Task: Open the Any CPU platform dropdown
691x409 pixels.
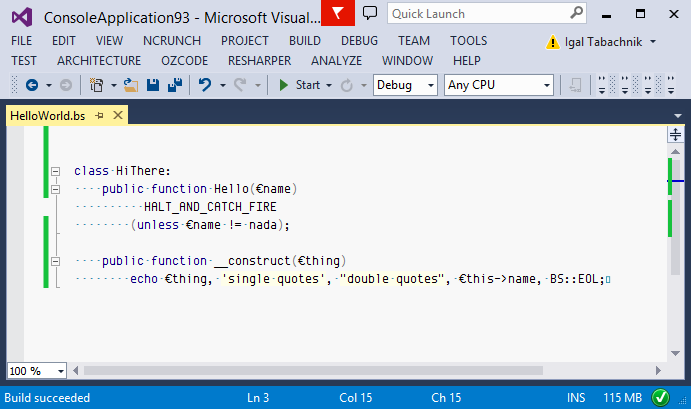Action: click(x=498, y=85)
